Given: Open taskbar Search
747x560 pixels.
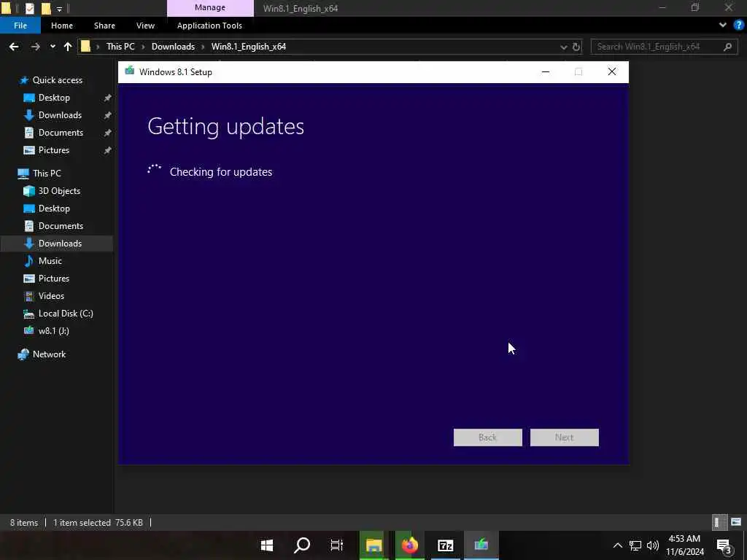Looking at the screenshot, I should point(302,545).
